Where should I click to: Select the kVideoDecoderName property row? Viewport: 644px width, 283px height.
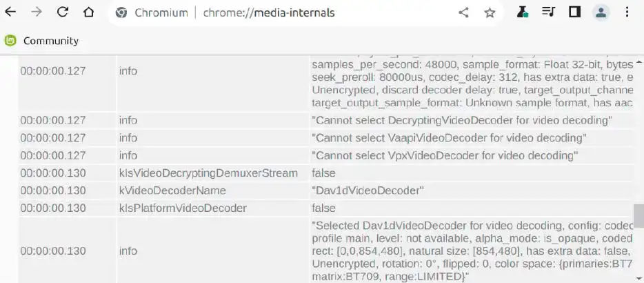click(x=172, y=191)
